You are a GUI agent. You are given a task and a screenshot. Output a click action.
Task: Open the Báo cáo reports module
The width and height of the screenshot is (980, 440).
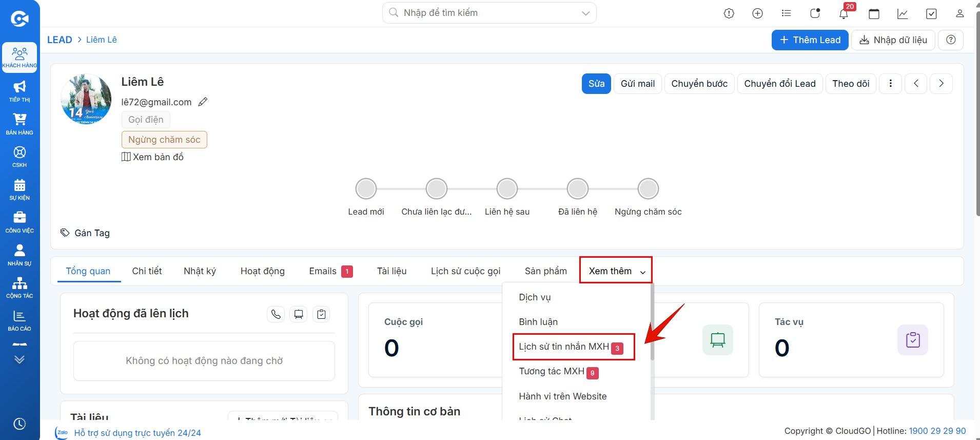pyautogui.click(x=19, y=320)
